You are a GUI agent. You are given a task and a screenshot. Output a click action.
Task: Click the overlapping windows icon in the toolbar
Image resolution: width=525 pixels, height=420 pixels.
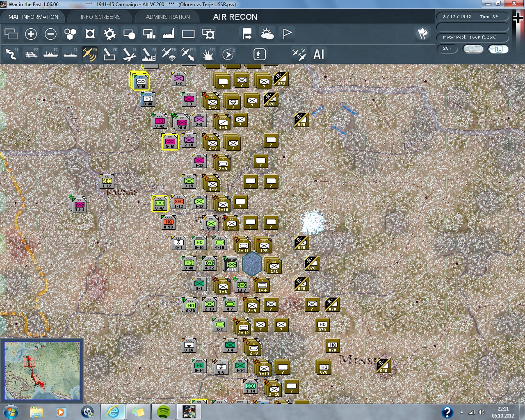[x=11, y=34]
